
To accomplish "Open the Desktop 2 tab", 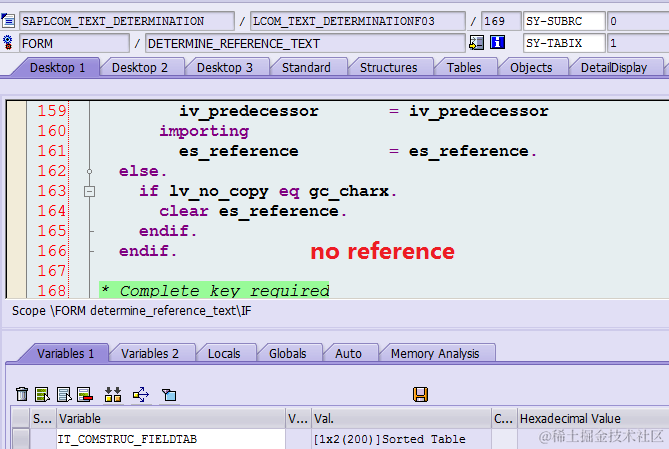I will click(140, 67).
